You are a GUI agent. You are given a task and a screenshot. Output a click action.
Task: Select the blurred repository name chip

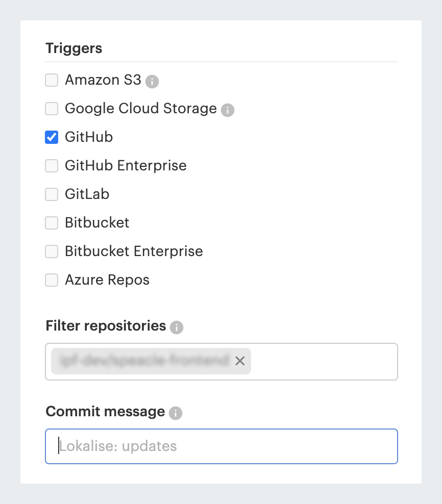pyautogui.click(x=143, y=361)
